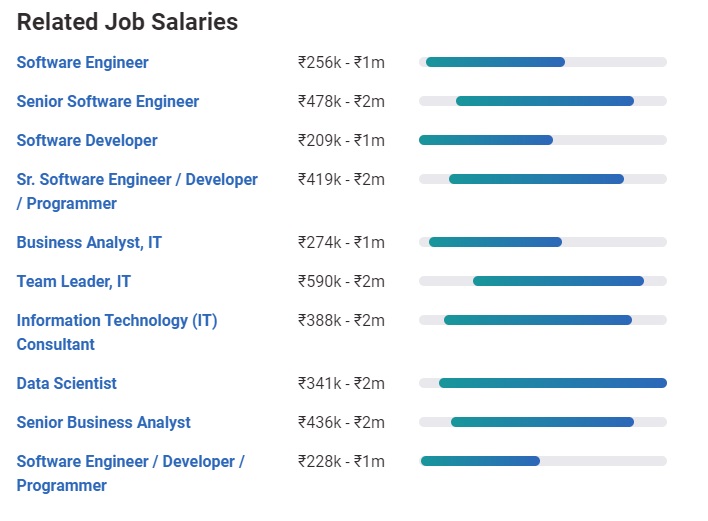The width and height of the screenshot is (708, 521).
Task: Click the Software Developer salary range bar
Action: pyautogui.click(x=486, y=140)
